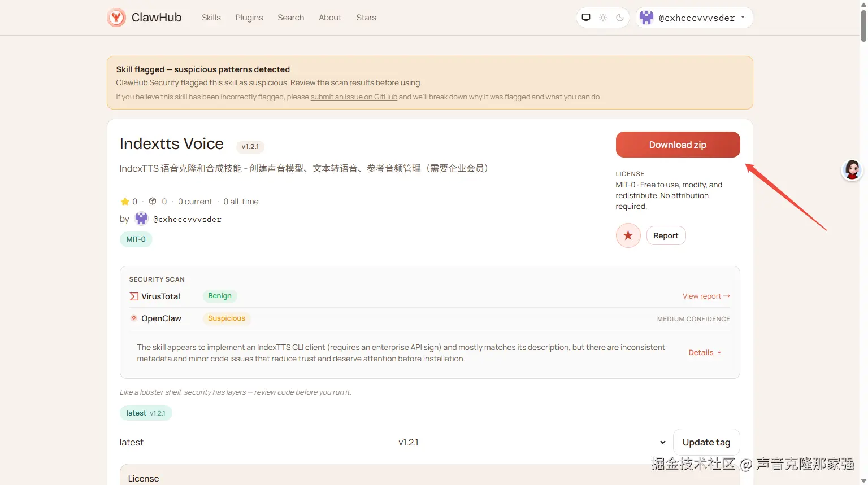This screenshot has width=868, height=485.
Task: Click the 'latest v1.2.1' tag pill
Action: pos(146,413)
